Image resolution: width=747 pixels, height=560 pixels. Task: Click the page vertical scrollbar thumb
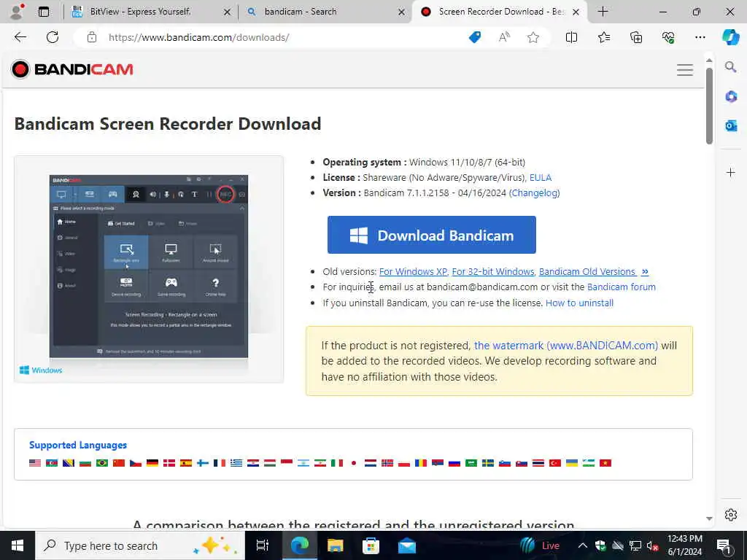(709, 106)
